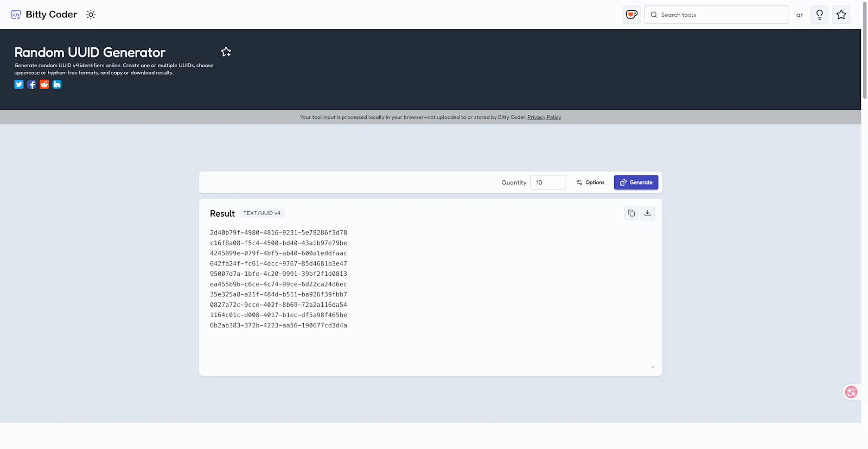Click UUID 1164c01c-d008-4017-b1ec-df5a98f465be
868x449 pixels.
pos(278,315)
